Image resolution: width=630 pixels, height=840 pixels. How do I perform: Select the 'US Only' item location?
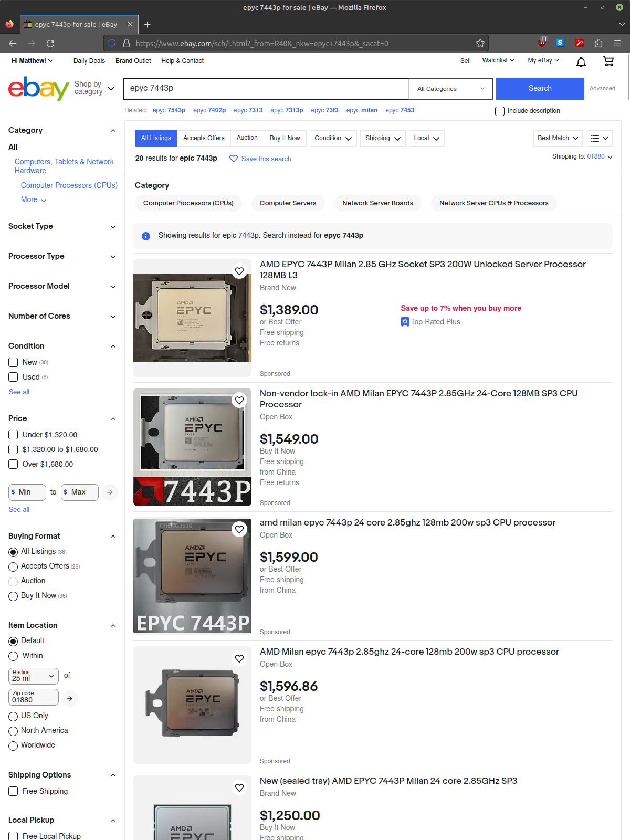click(14, 716)
